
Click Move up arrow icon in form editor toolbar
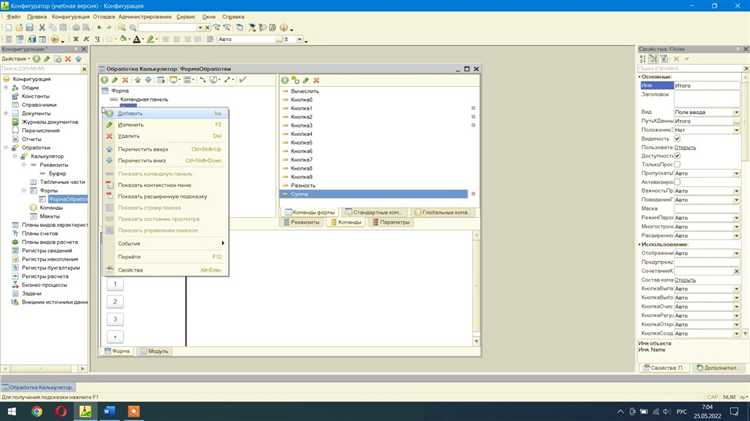(x=138, y=80)
